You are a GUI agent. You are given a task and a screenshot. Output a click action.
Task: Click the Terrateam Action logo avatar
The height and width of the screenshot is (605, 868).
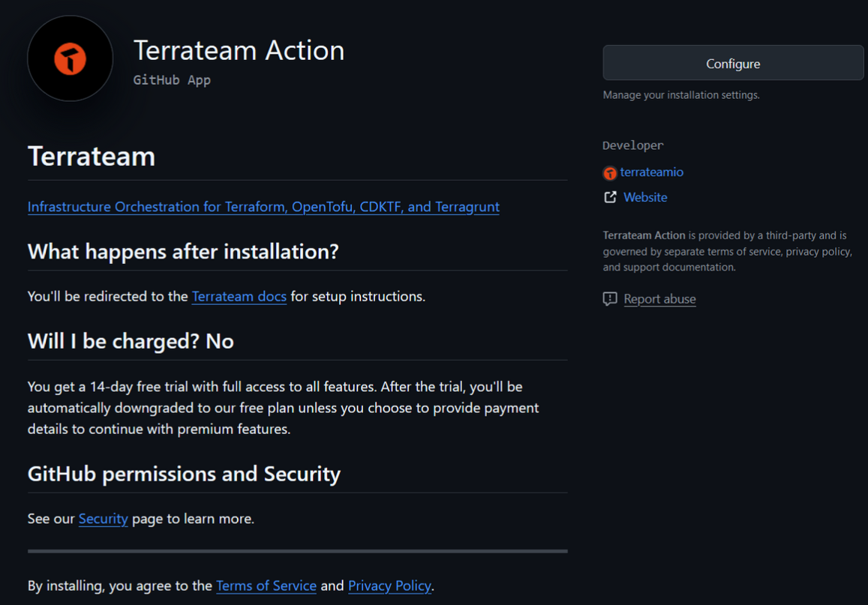coord(71,58)
